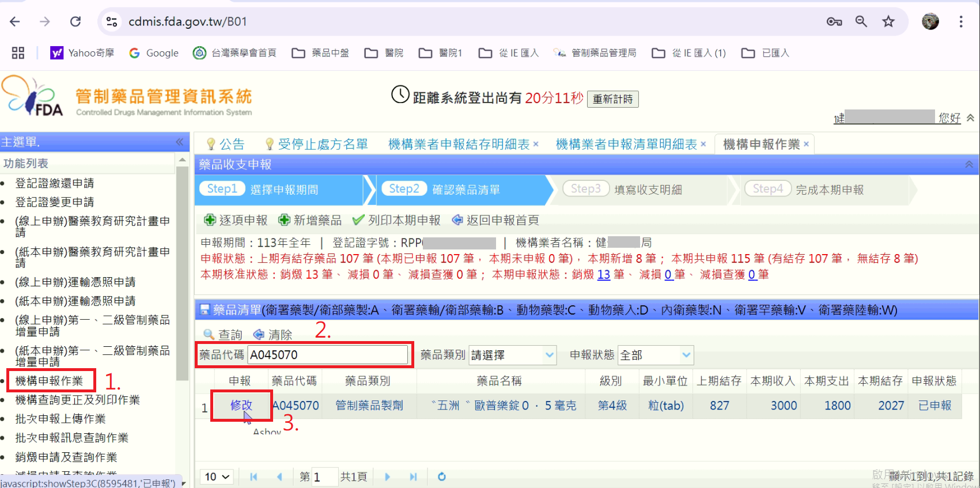Screen dimensions: 980x488
Task: Click the 列印本期申報 checkmark icon
Action: click(358, 220)
